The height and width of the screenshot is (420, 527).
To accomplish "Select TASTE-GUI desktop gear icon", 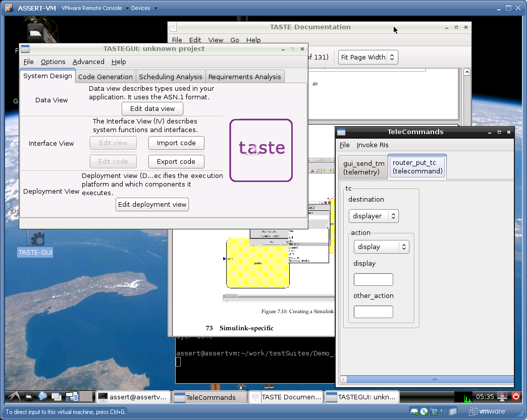I will pos(35,238).
